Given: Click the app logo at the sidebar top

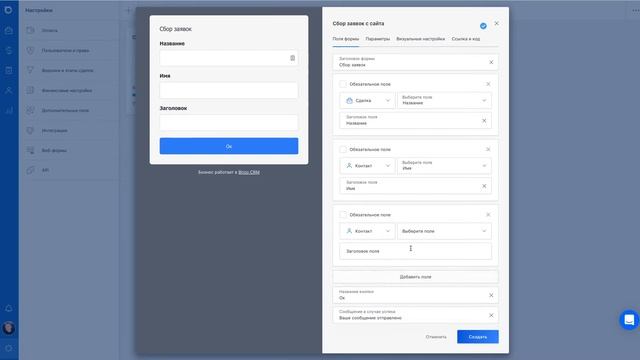Looking at the screenshot, I should click(9, 10).
